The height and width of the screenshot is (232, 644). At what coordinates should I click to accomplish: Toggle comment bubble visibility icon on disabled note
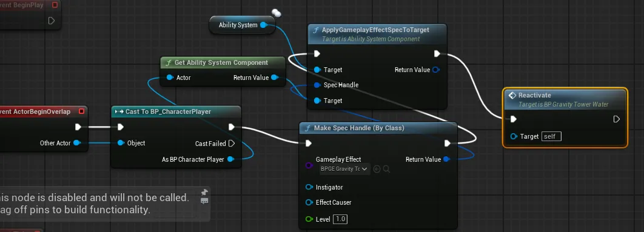coord(204,201)
